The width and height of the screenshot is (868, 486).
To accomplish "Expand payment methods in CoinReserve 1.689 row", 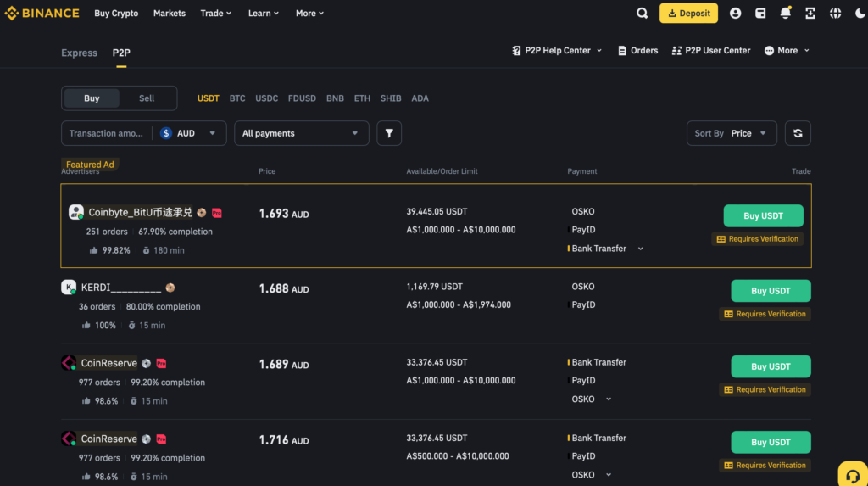I will coord(609,399).
